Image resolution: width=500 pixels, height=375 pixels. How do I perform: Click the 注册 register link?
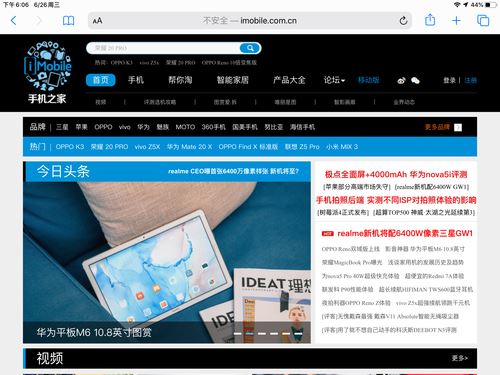[x=471, y=80]
